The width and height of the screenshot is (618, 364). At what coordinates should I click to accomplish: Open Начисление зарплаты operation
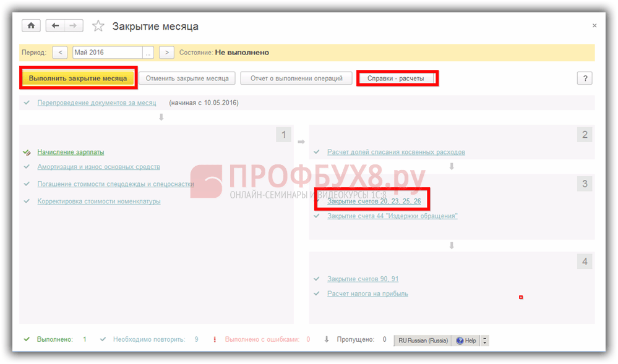71,152
